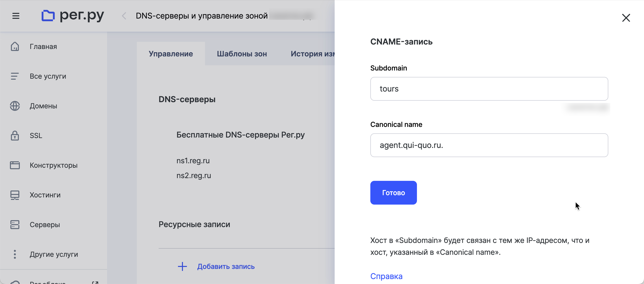
Task: Switch to the Шаблоны зон tab
Action: [241, 54]
